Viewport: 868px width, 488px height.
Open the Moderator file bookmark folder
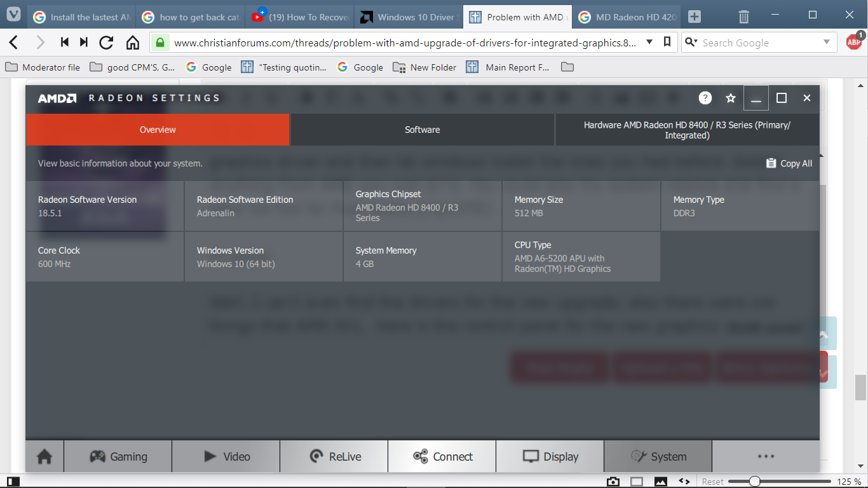[42, 67]
